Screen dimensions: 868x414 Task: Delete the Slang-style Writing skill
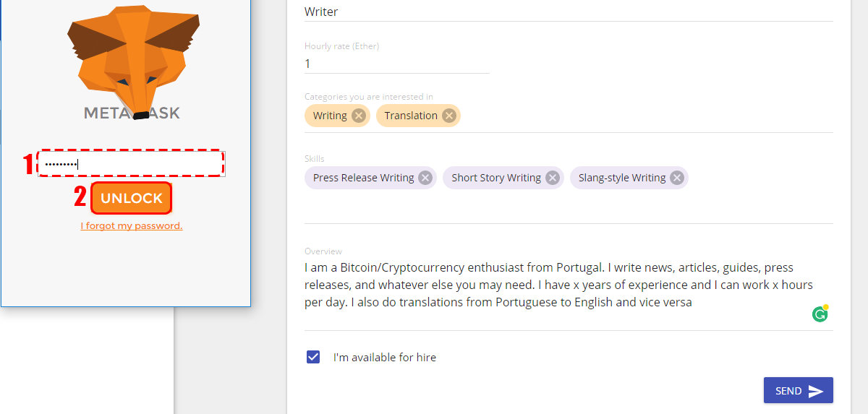pos(677,178)
